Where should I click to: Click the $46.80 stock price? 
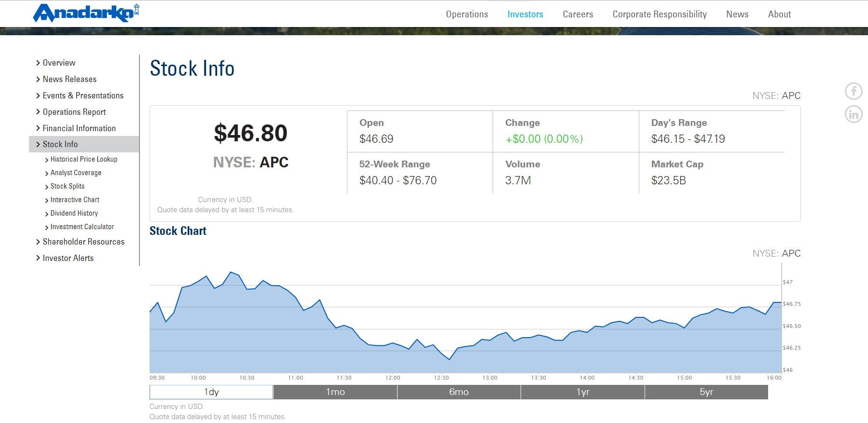click(250, 133)
